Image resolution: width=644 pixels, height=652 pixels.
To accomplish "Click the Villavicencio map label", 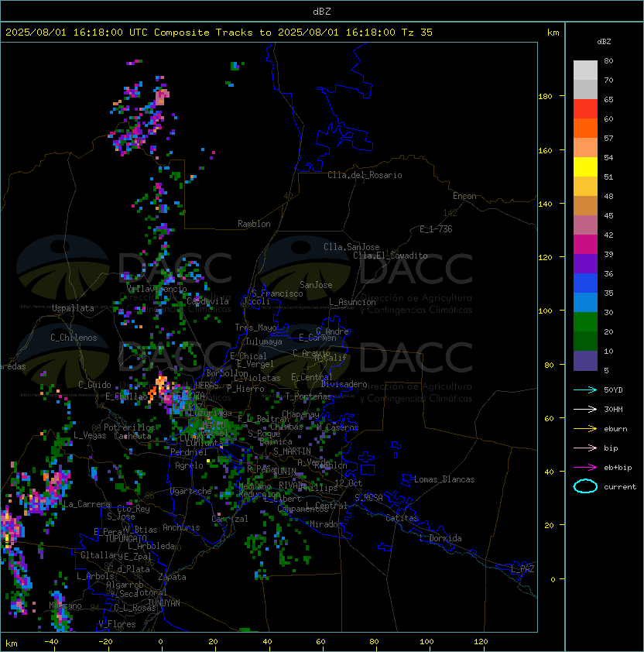I will point(156,289).
